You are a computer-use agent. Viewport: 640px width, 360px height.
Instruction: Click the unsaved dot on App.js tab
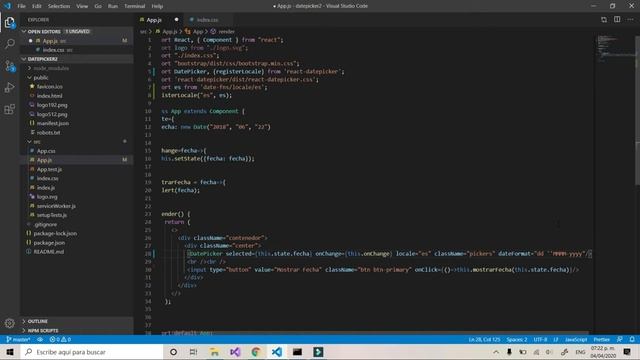point(176,20)
